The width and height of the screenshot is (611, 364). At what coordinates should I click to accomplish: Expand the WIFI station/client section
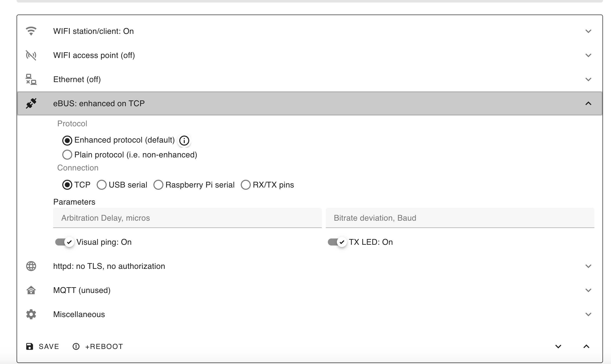588,31
